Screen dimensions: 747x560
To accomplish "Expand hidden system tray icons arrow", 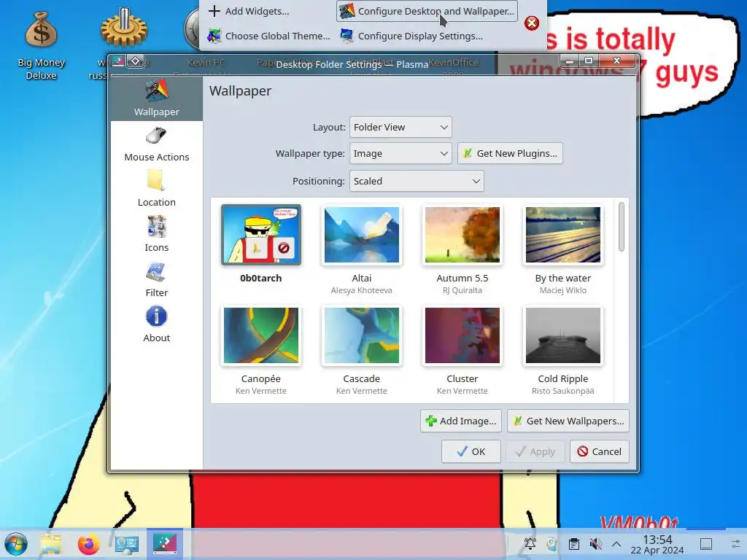I will tap(616, 544).
